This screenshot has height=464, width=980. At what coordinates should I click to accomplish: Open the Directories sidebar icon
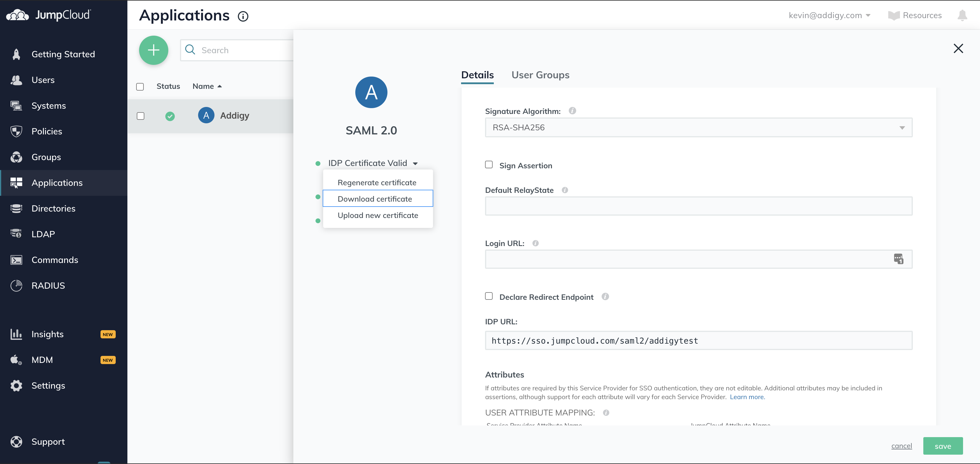pos(16,208)
